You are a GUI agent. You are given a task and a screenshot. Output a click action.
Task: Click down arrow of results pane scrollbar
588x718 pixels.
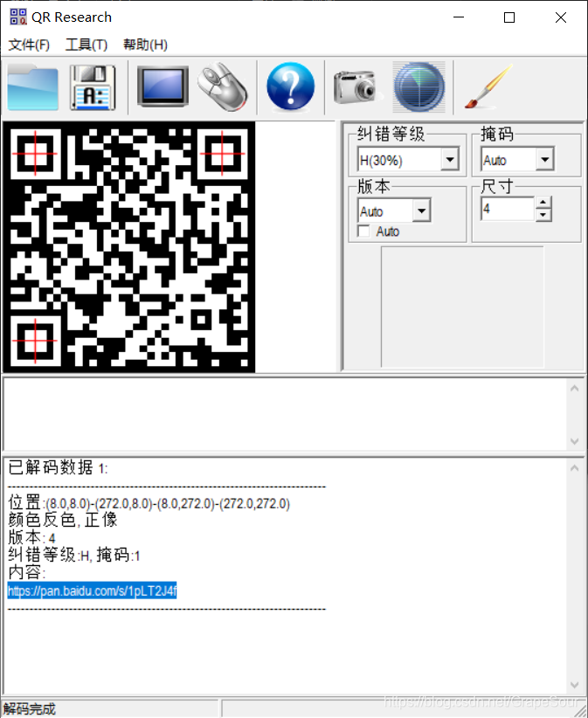click(x=575, y=685)
